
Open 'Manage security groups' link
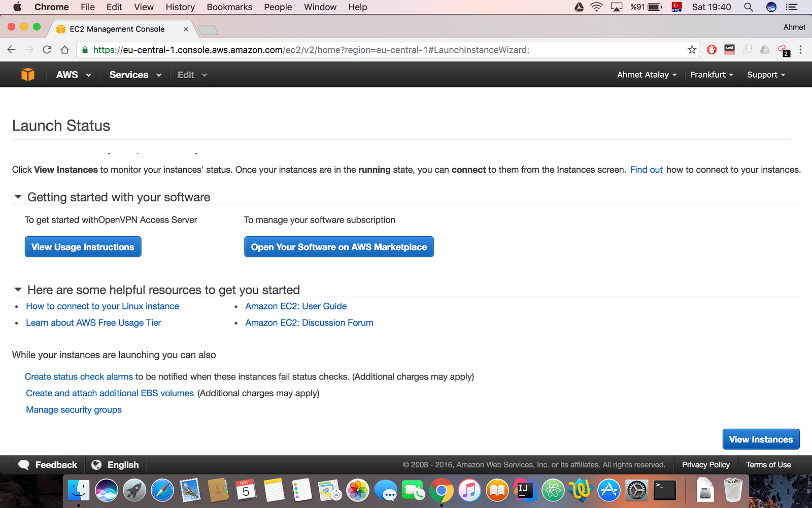(x=74, y=410)
